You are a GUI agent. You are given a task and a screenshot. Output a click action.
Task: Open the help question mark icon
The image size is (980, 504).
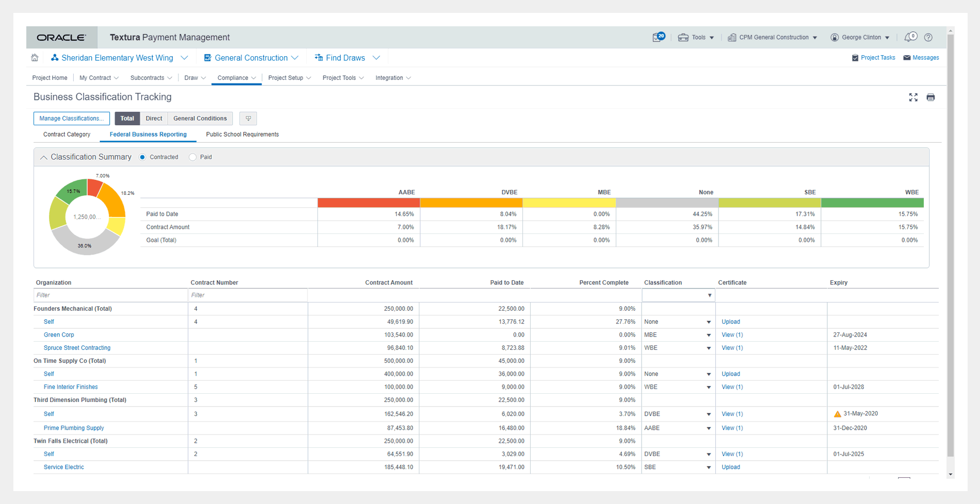928,37
